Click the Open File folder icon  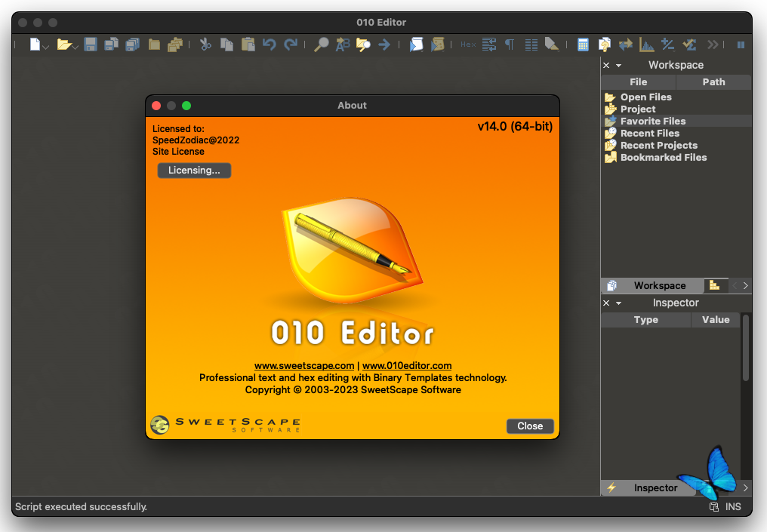click(x=63, y=45)
